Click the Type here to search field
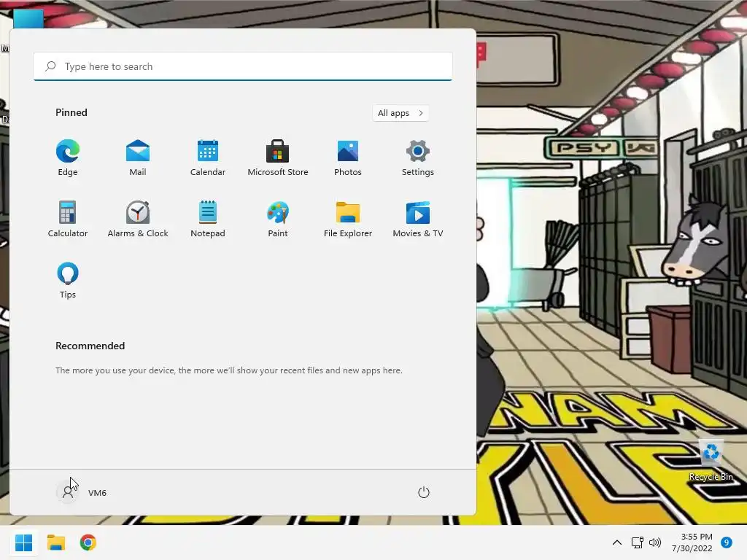Viewport: 747px width, 560px height. [243, 66]
